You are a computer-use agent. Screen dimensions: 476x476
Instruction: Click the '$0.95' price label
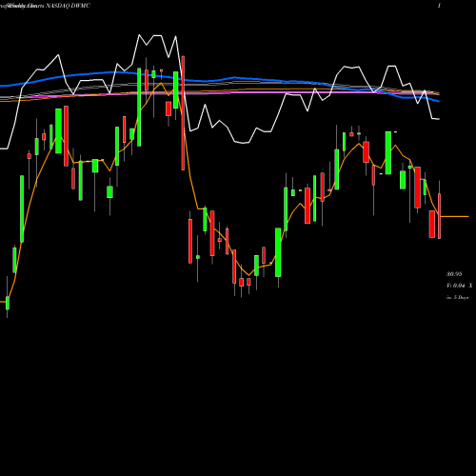pos(454,274)
